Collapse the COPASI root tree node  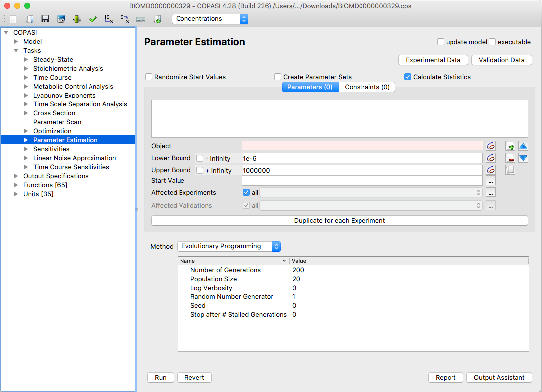pyautogui.click(x=6, y=32)
